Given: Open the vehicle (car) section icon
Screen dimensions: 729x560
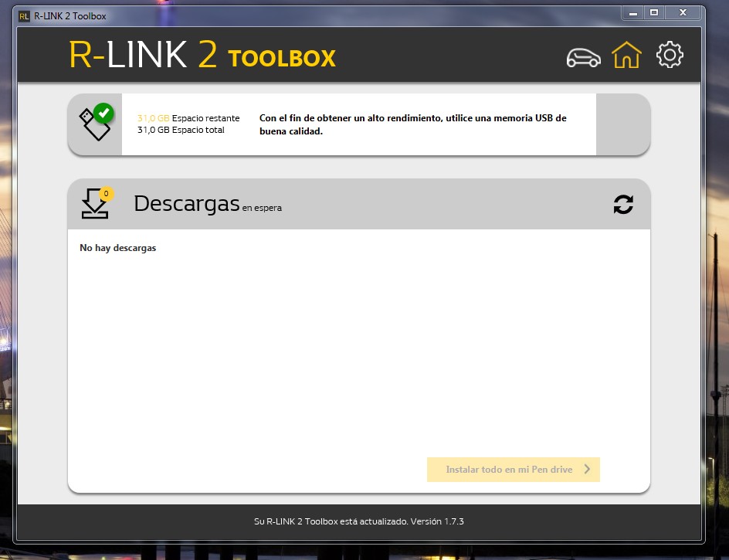Looking at the screenshot, I should click(584, 58).
